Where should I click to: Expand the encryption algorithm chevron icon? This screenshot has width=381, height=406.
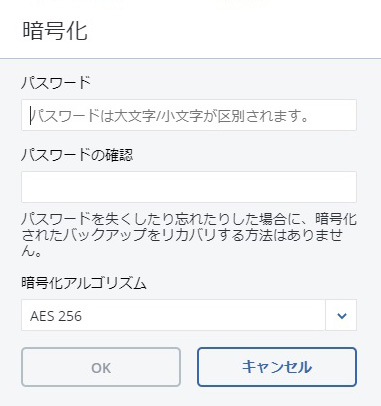point(342,316)
